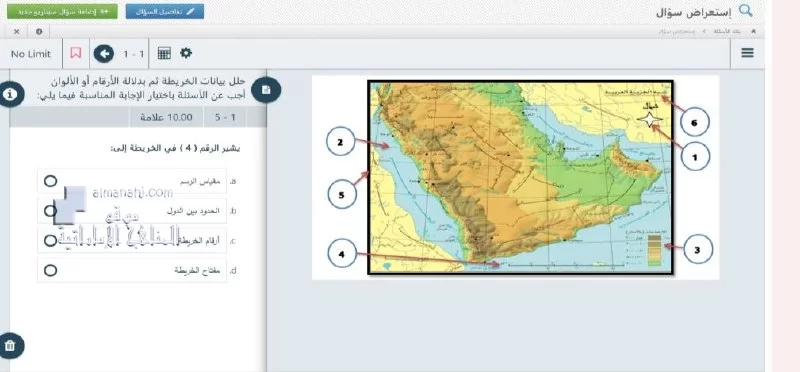The width and height of the screenshot is (800, 372).
Task: Click the blue question details button
Action: [x=165, y=11]
